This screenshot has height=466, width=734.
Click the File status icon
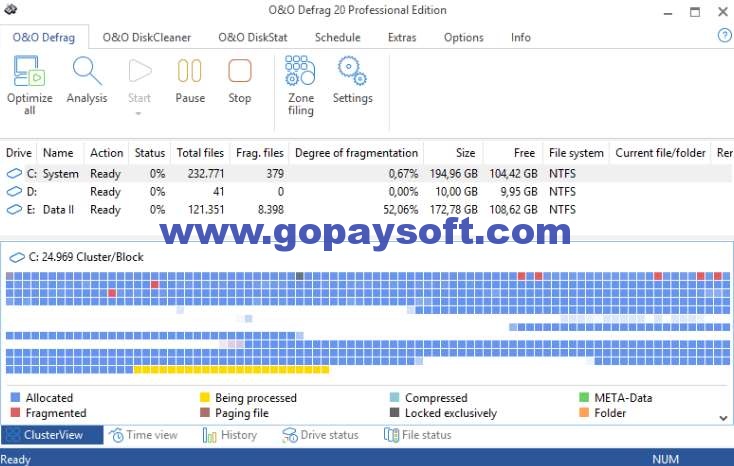click(x=391, y=435)
